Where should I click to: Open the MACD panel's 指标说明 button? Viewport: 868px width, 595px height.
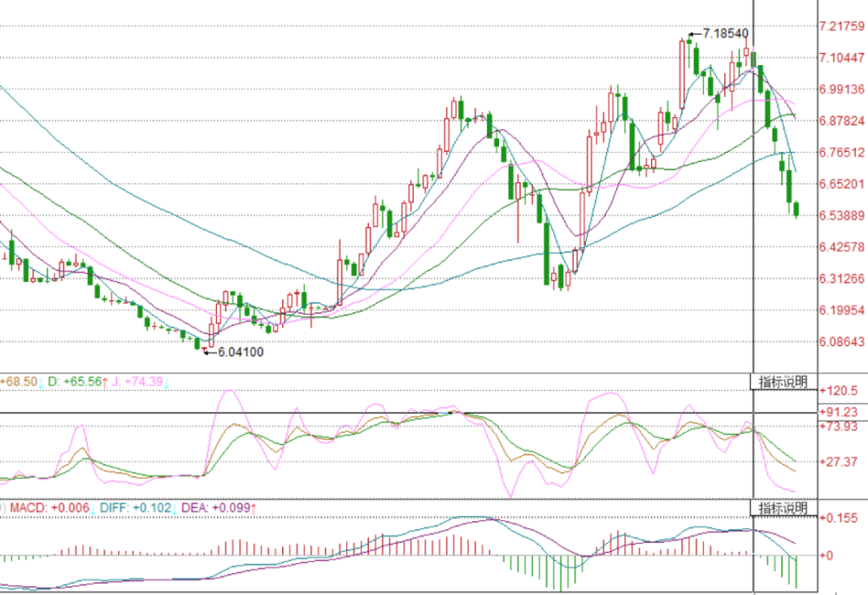[783, 507]
